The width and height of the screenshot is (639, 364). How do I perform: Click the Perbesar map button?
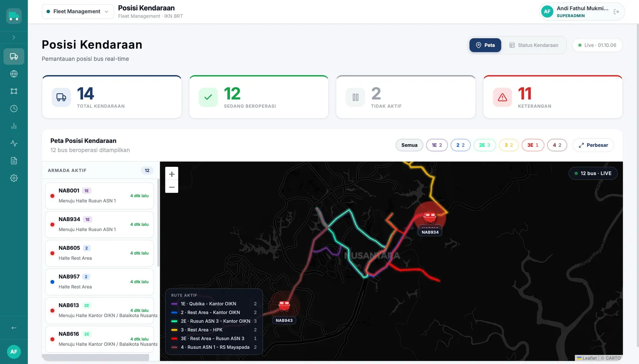(x=593, y=145)
